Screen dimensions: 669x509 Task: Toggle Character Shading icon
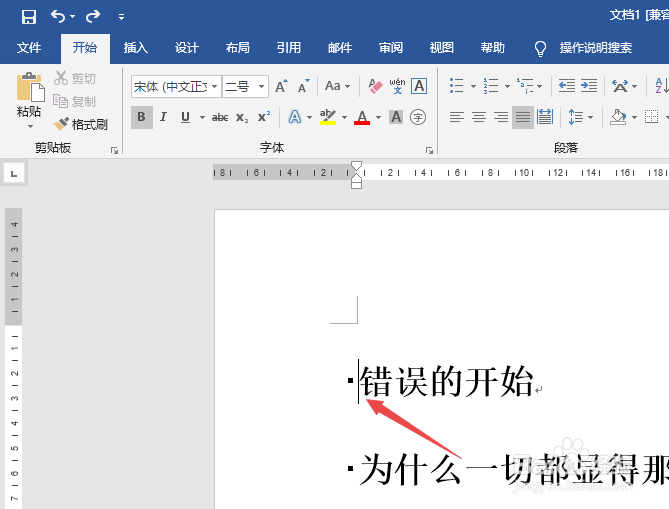click(x=396, y=117)
